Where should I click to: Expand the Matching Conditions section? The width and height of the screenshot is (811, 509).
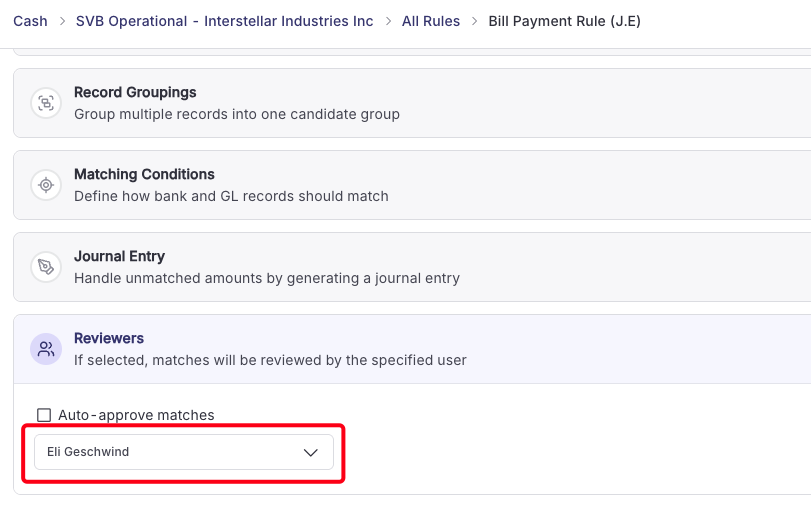[x=412, y=185]
